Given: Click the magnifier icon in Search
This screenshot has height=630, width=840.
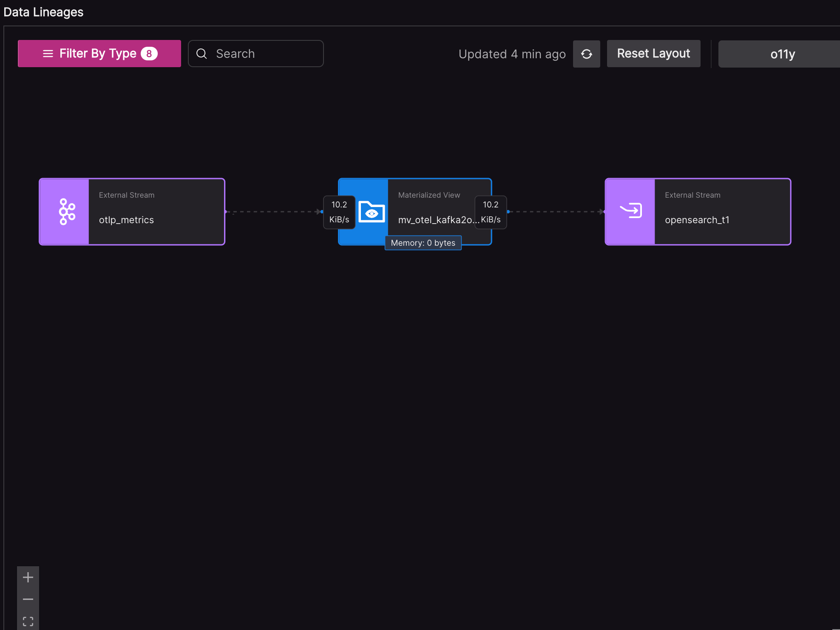Looking at the screenshot, I should tap(201, 54).
